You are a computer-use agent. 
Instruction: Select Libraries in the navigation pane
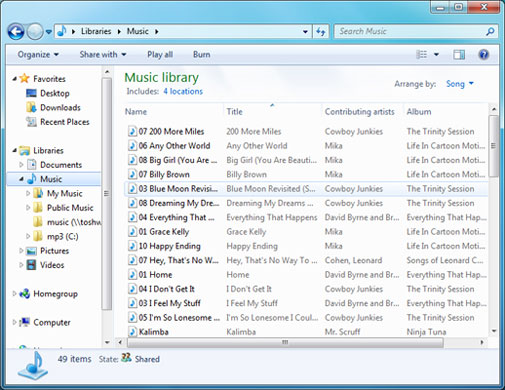tap(48, 151)
